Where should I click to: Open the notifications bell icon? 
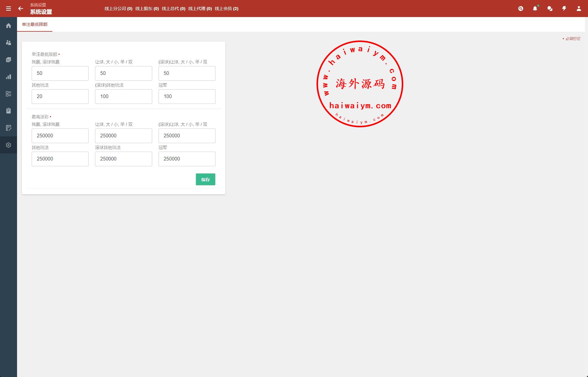(x=535, y=9)
